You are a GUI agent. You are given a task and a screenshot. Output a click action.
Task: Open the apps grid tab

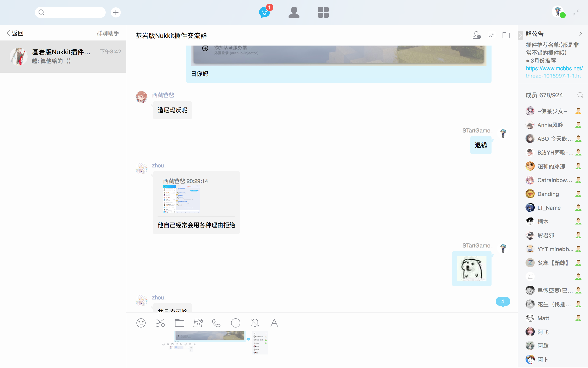click(323, 12)
